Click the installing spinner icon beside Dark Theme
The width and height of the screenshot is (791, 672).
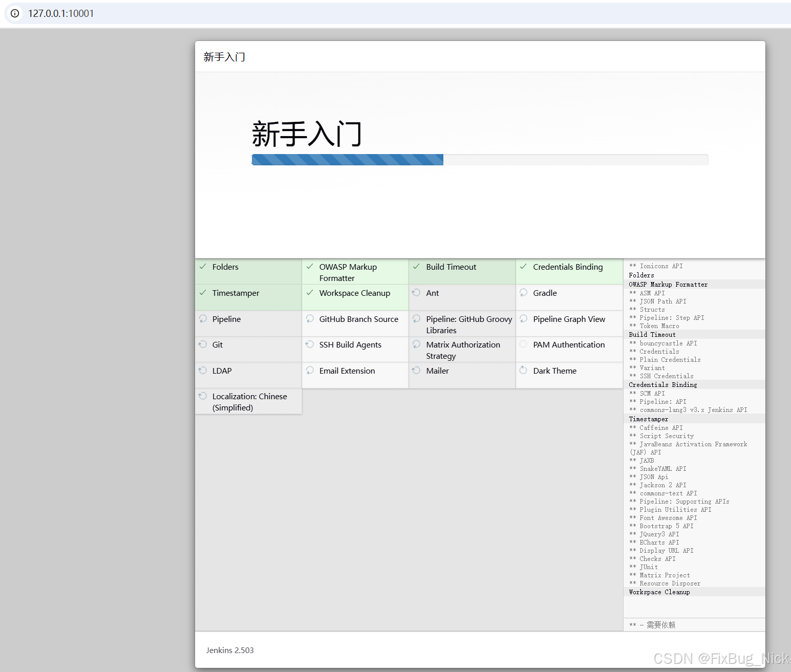point(523,370)
